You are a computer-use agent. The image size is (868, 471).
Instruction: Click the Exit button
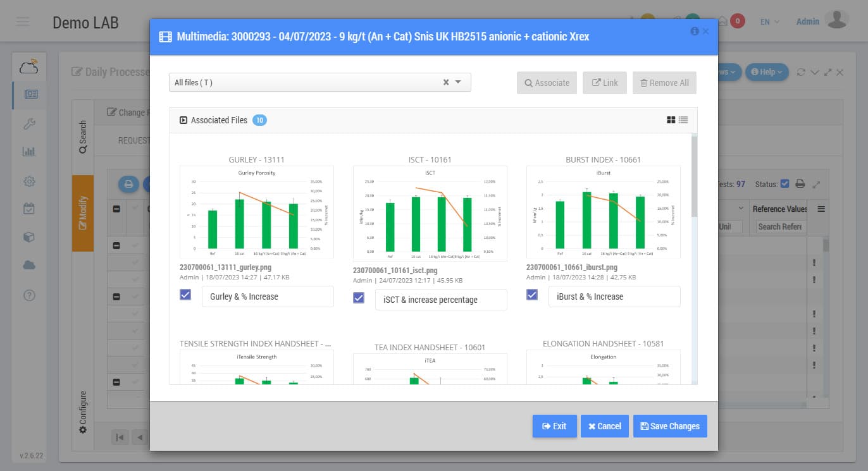pyautogui.click(x=554, y=426)
